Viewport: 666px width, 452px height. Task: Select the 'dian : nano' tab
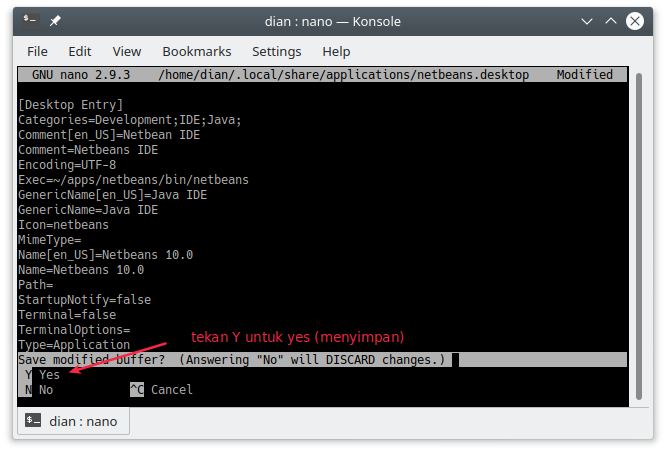tap(73, 421)
